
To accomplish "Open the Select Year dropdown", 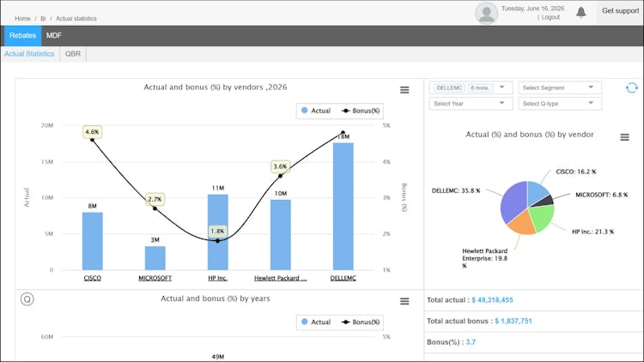I will (471, 104).
